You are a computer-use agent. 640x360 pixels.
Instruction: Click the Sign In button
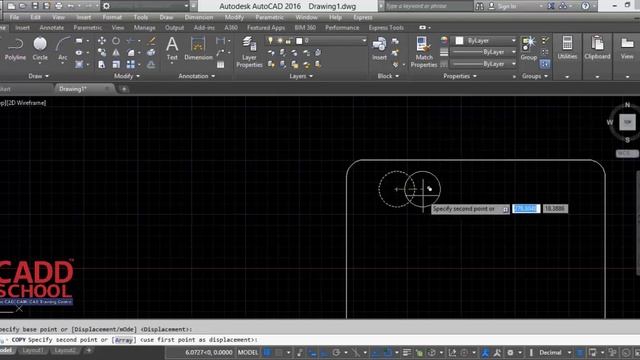tap(503, 6)
